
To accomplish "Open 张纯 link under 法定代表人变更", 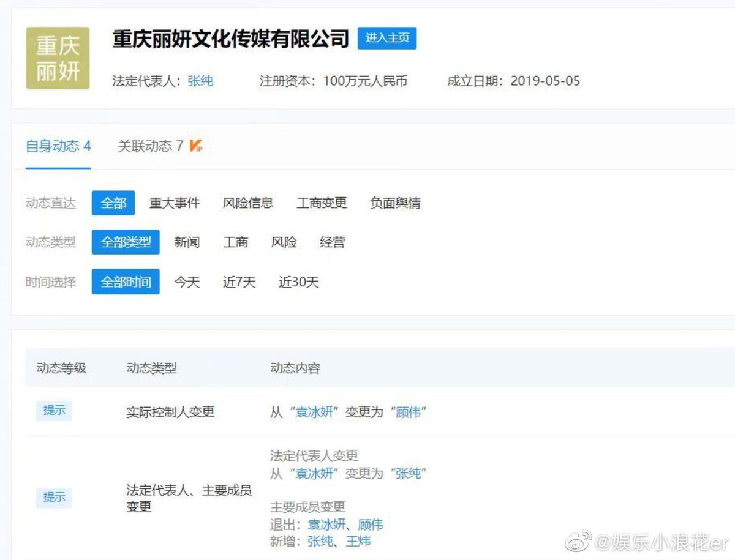I will [x=409, y=473].
